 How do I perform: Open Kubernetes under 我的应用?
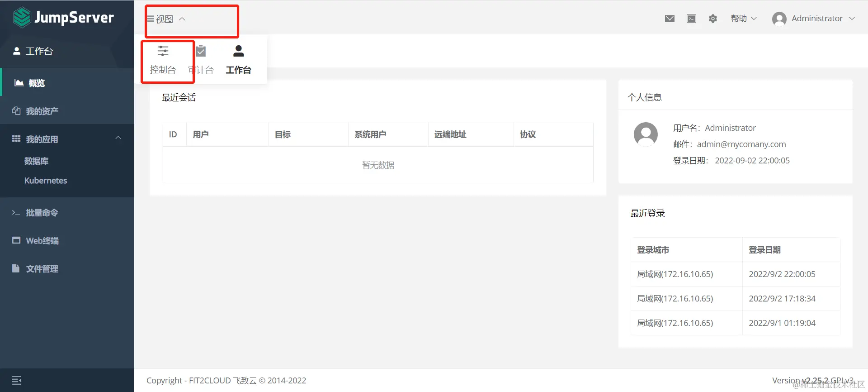pyautogui.click(x=46, y=181)
